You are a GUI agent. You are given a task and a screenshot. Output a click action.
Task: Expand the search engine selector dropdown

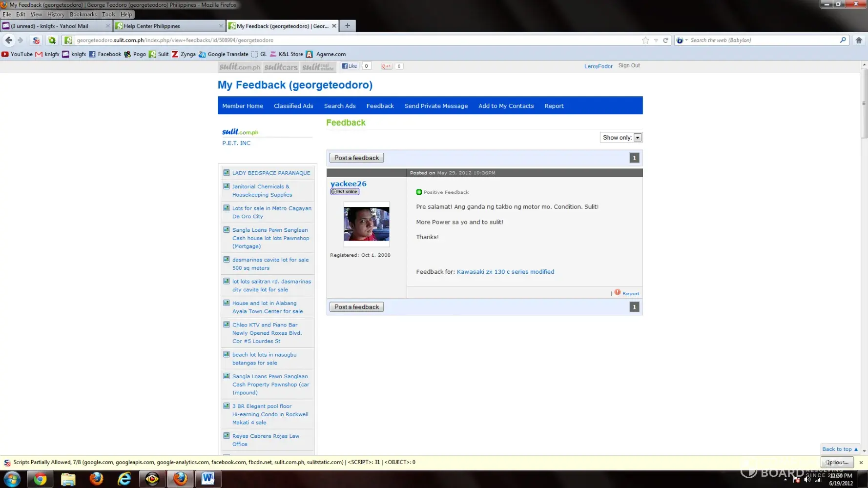(x=682, y=40)
